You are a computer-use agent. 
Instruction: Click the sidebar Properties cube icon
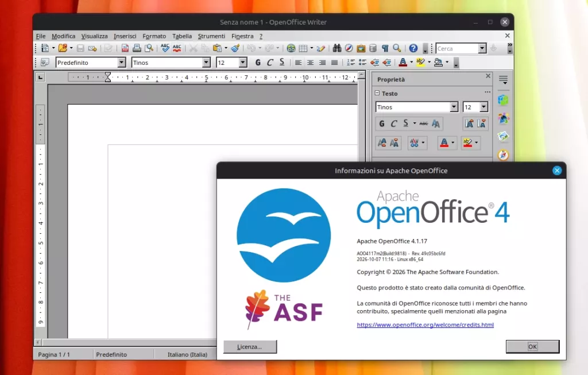point(503,100)
